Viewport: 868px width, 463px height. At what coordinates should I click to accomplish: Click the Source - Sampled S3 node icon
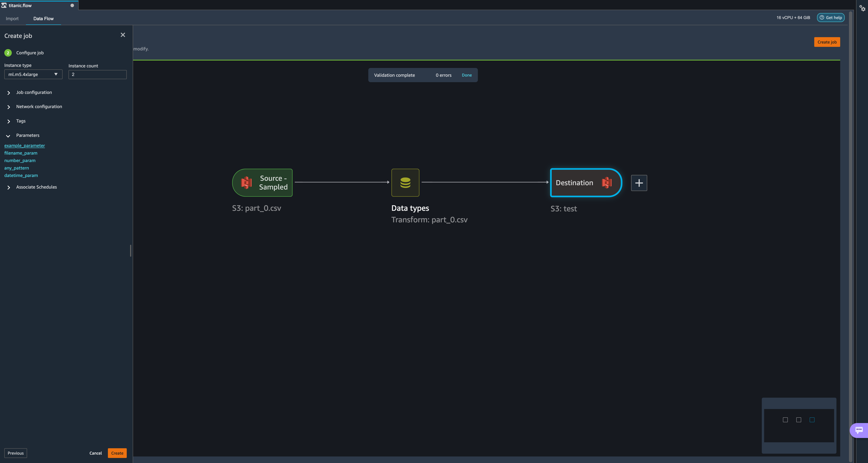(x=246, y=183)
